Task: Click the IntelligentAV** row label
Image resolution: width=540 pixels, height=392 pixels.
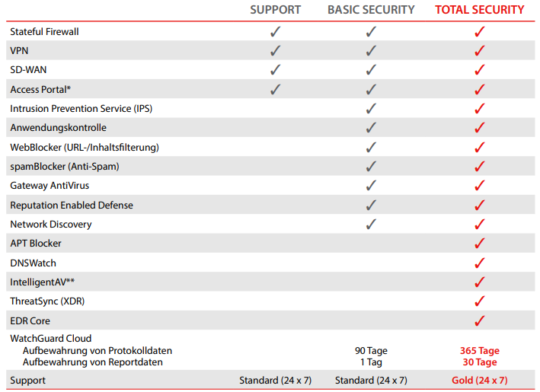Action: pyautogui.click(x=42, y=282)
